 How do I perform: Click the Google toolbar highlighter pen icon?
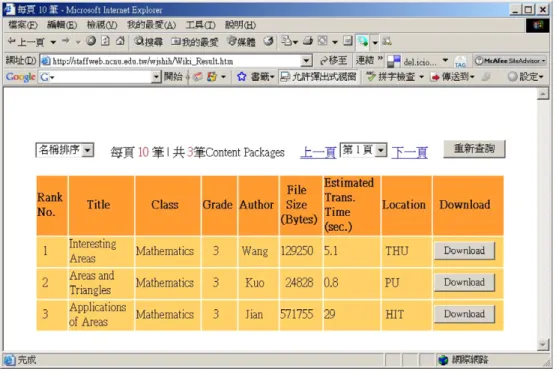coord(486,77)
